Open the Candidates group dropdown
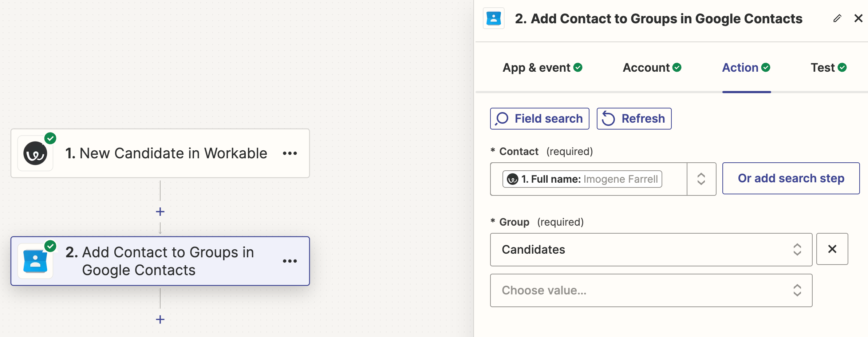Screen dimensions: 868x337 click(651, 250)
